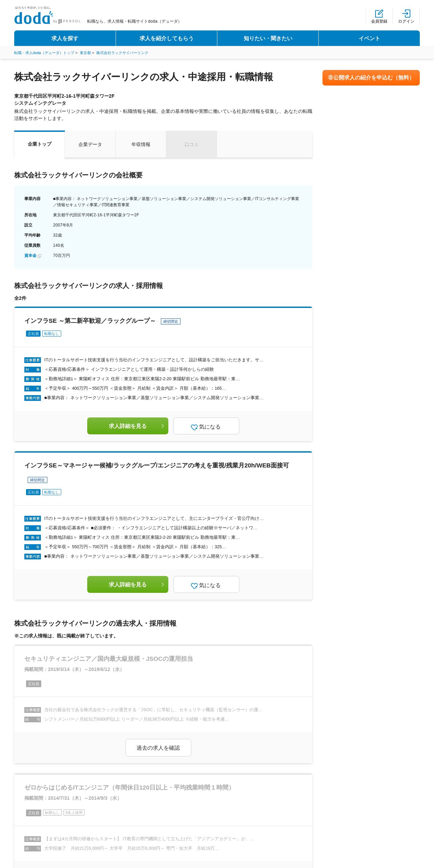
Task: Click the 転職・求人doda トップ breadcrumb link
Action: click(x=44, y=53)
